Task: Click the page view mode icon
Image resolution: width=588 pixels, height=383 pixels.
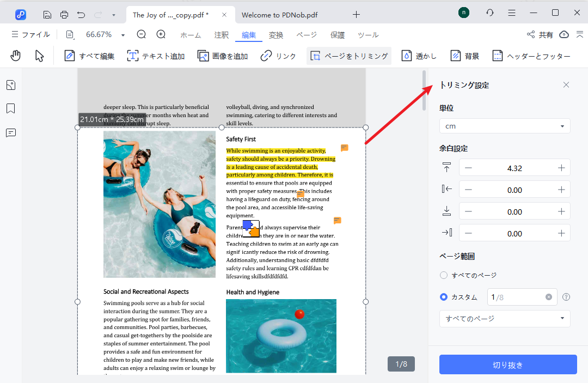Action: tap(70, 34)
